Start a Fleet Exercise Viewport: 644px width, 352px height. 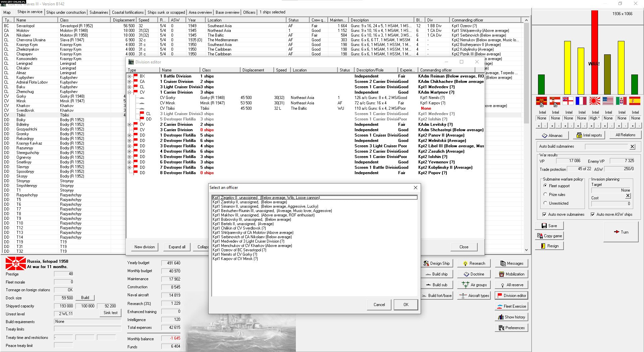511,306
